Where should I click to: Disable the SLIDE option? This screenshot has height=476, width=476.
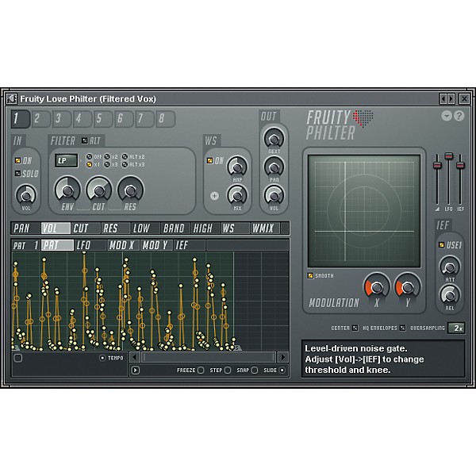(x=282, y=370)
